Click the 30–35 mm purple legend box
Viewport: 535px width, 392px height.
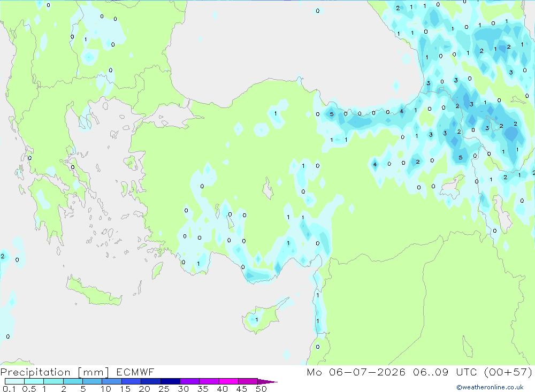[190, 381]
